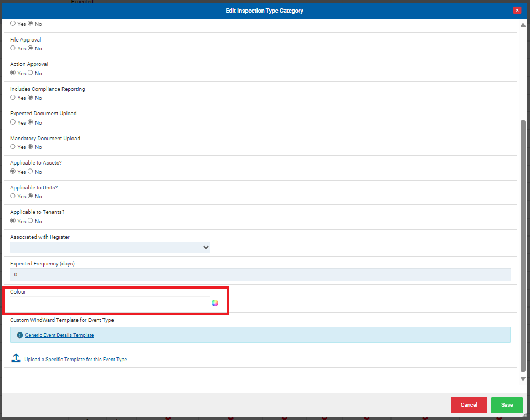The width and height of the screenshot is (530, 420).
Task: Set Applicable to Tenants to No
Action: pyautogui.click(x=30, y=221)
